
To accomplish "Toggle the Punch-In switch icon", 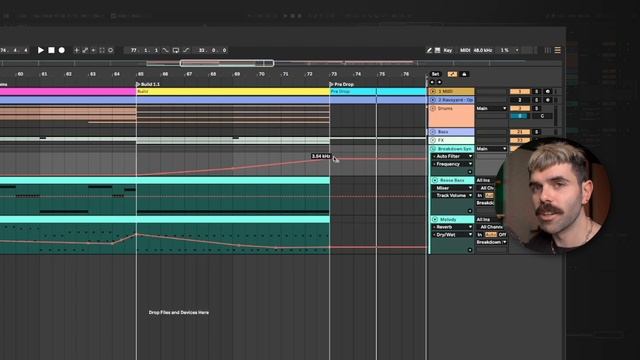I will tap(165, 50).
